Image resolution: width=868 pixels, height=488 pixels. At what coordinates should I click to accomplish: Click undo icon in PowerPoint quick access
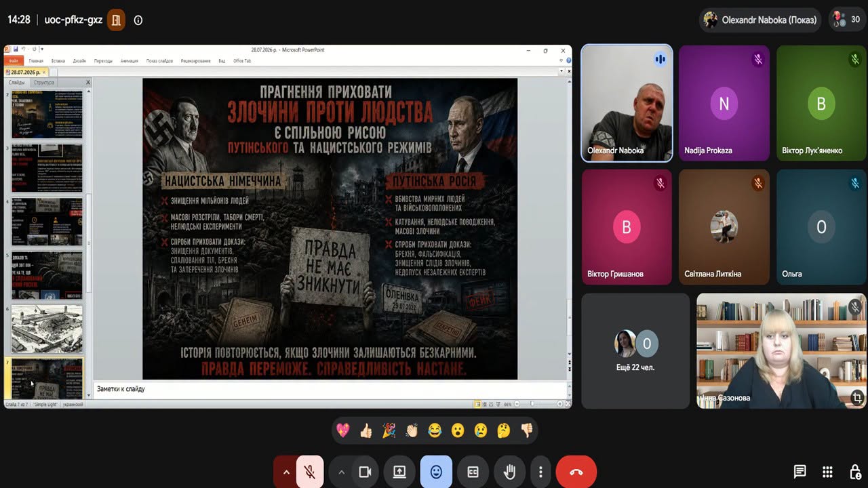pyautogui.click(x=23, y=49)
